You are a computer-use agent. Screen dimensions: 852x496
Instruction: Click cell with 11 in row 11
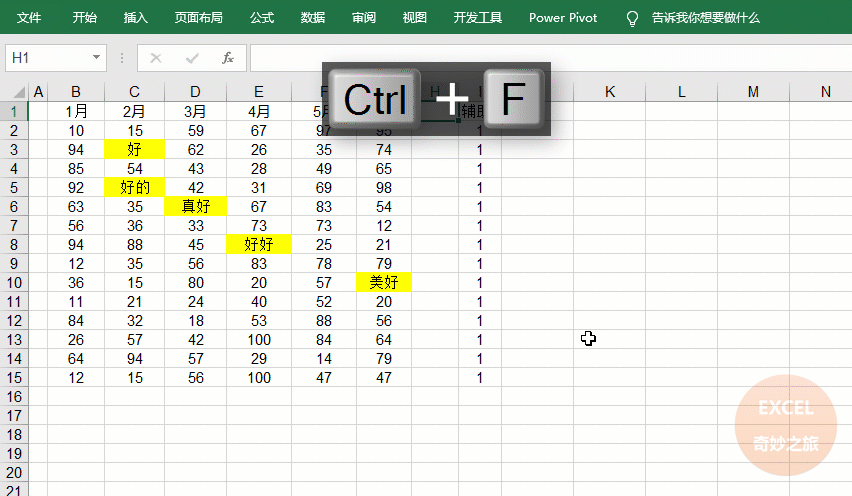tap(76, 302)
